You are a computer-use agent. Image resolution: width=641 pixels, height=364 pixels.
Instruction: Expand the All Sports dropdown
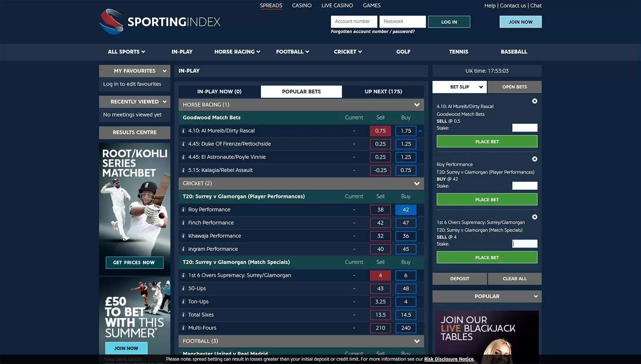(127, 52)
